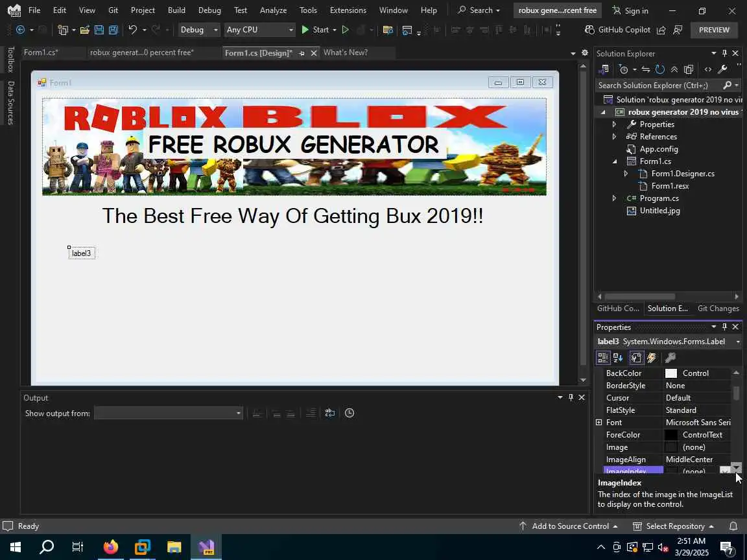Screen dimensions: 747x560
Task: Open the Any CPU platform dropdown
Action: [x=259, y=30]
